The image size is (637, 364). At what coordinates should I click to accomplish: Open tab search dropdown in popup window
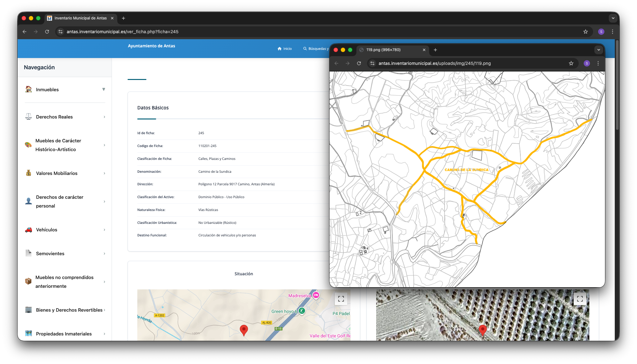tap(598, 50)
